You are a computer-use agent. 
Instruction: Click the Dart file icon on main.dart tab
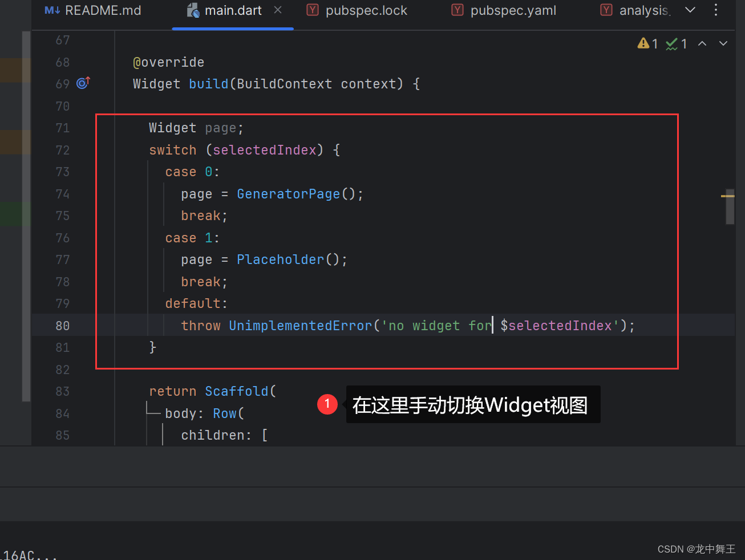(x=193, y=10)
